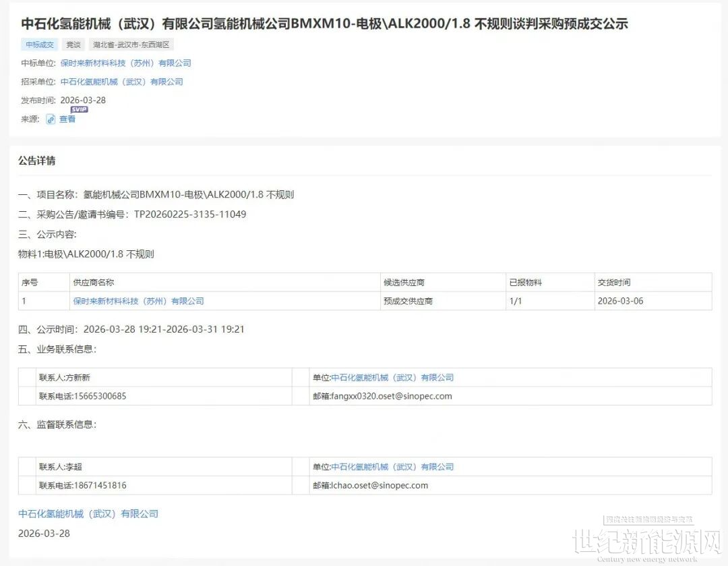Open 招采单位 中石化氢能机械 link in header
The image size is (728, 566).
point(122,82)
